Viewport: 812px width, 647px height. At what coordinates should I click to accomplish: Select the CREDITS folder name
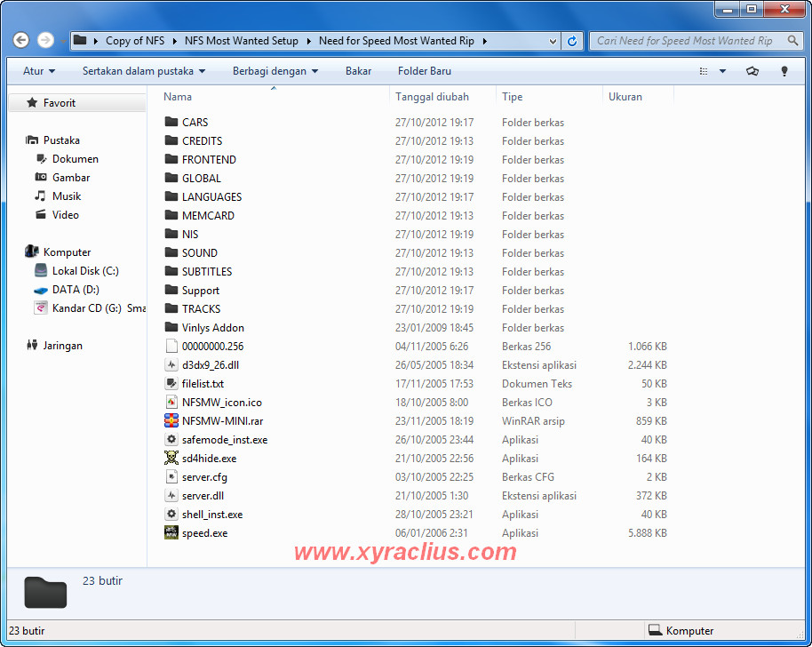click(x=202, y=141)
